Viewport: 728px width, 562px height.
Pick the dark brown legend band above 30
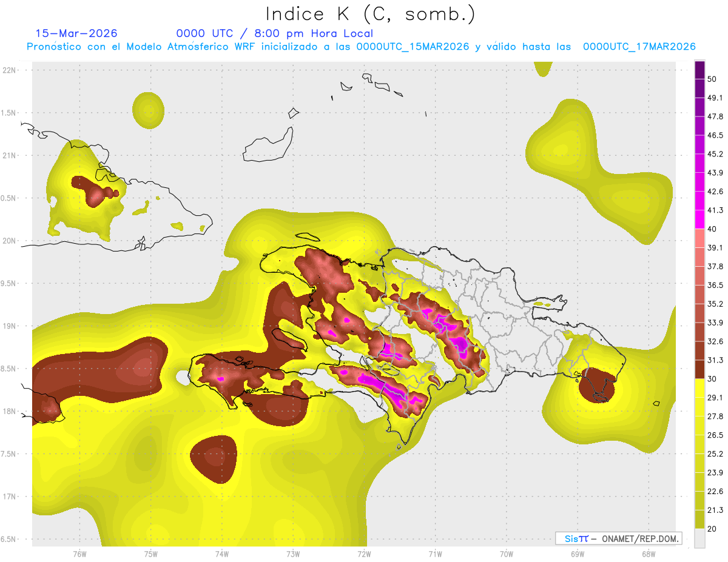[x=699, y=369]
